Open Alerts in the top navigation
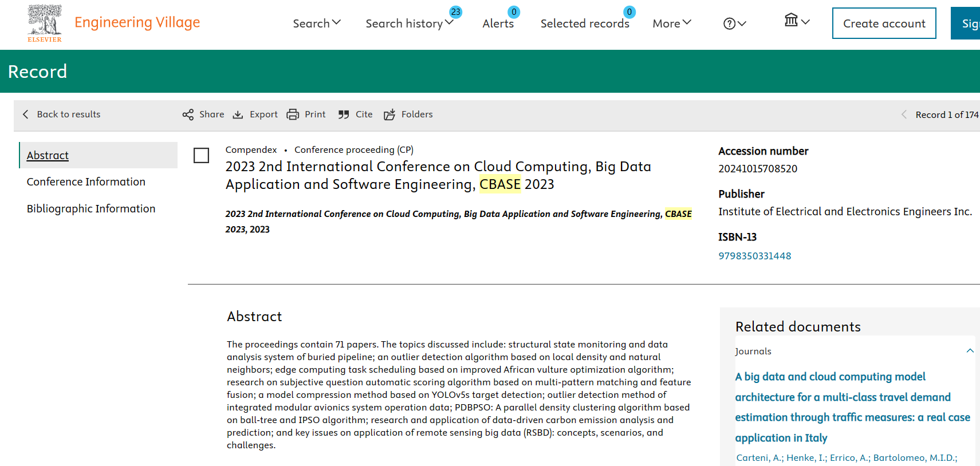980x466 pixels. (x=498, y=23)
